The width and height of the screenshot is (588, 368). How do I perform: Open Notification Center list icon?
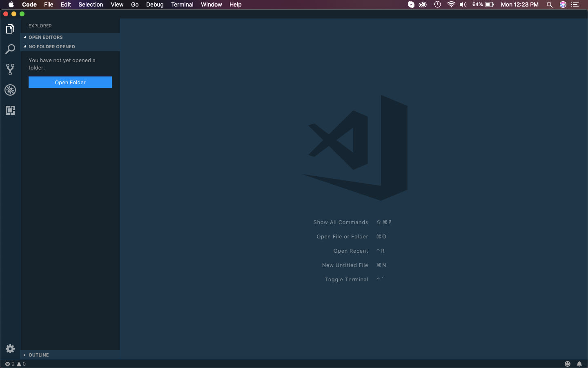tap(575, 4)
